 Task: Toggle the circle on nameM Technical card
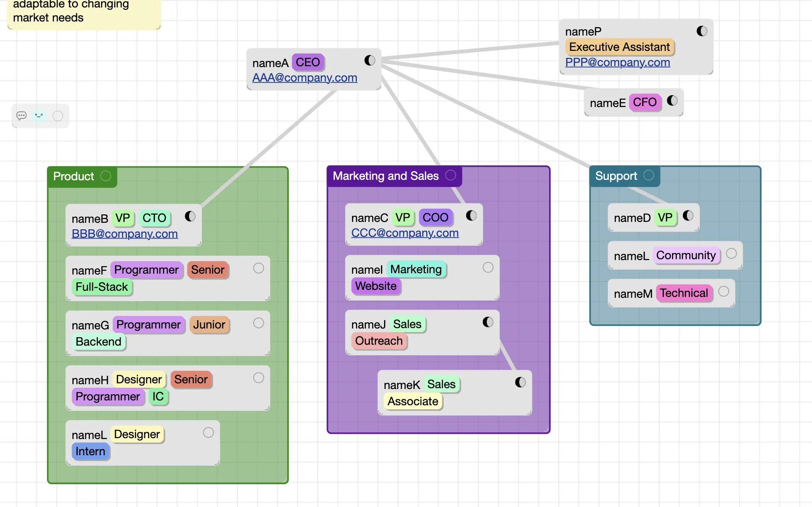[x=724, y=292]
